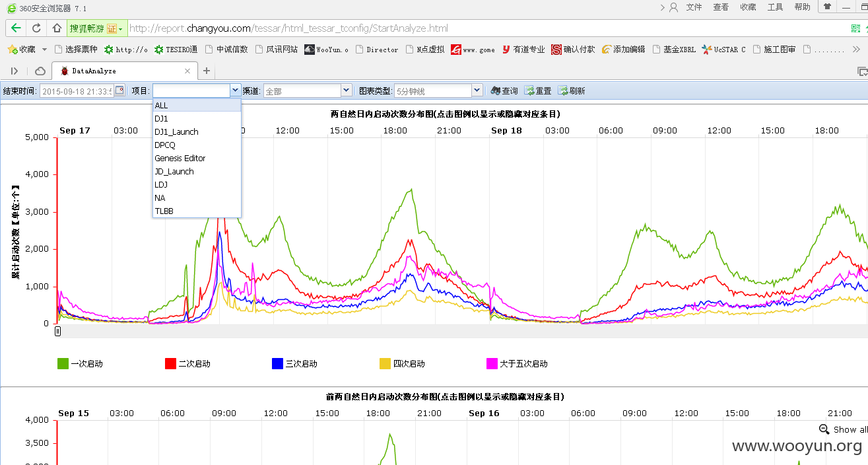Viewport: 868px width, 465px height.
Task: Select TLBB in the project list
Action: (x=197, y=211)
